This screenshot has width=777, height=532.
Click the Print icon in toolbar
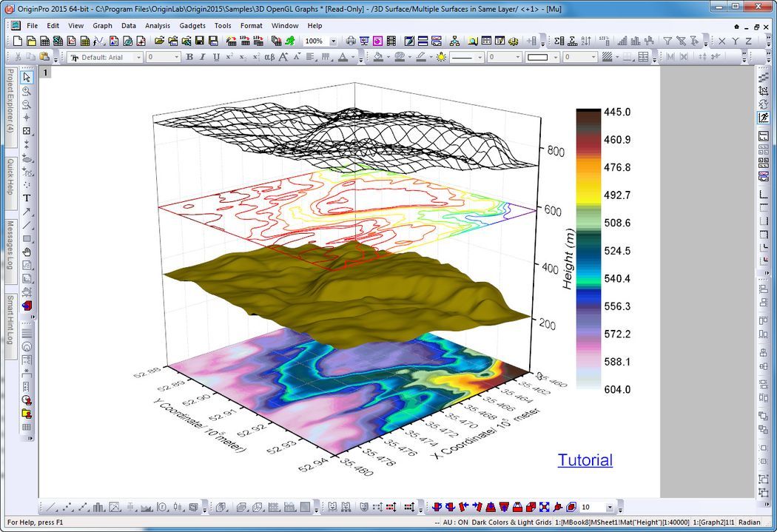click(x=351, y=41)
